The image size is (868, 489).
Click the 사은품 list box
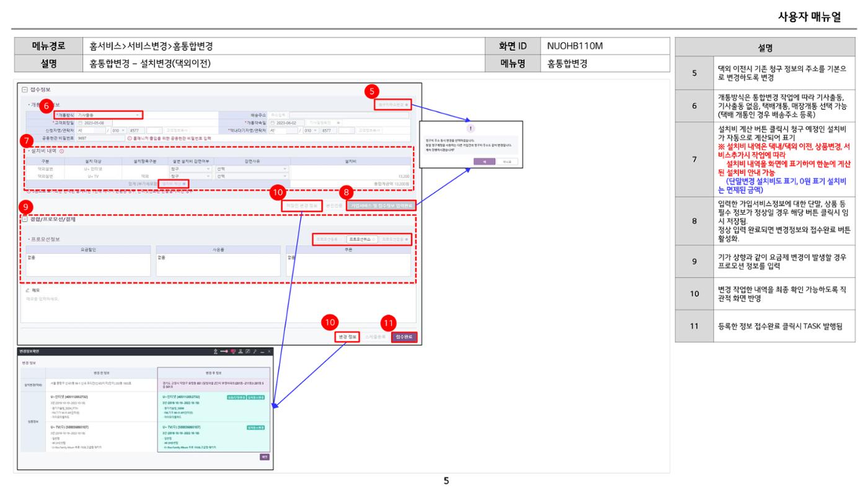[218, 264]
